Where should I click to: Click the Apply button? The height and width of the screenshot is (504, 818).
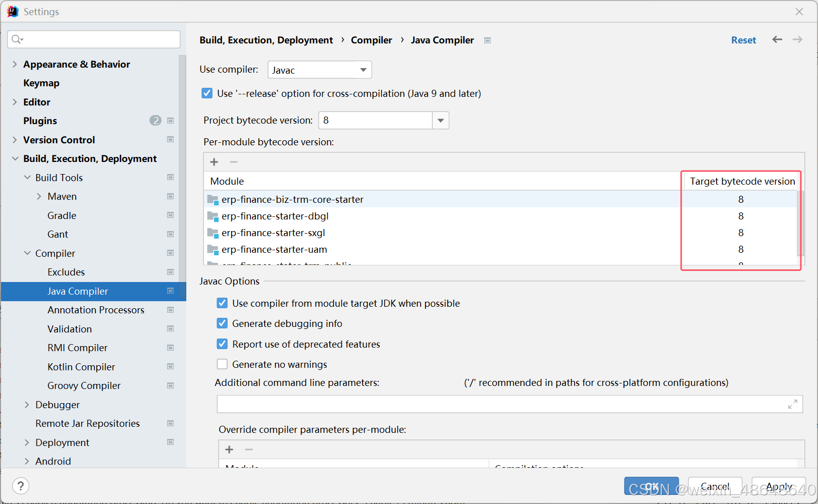coord(778,486)
